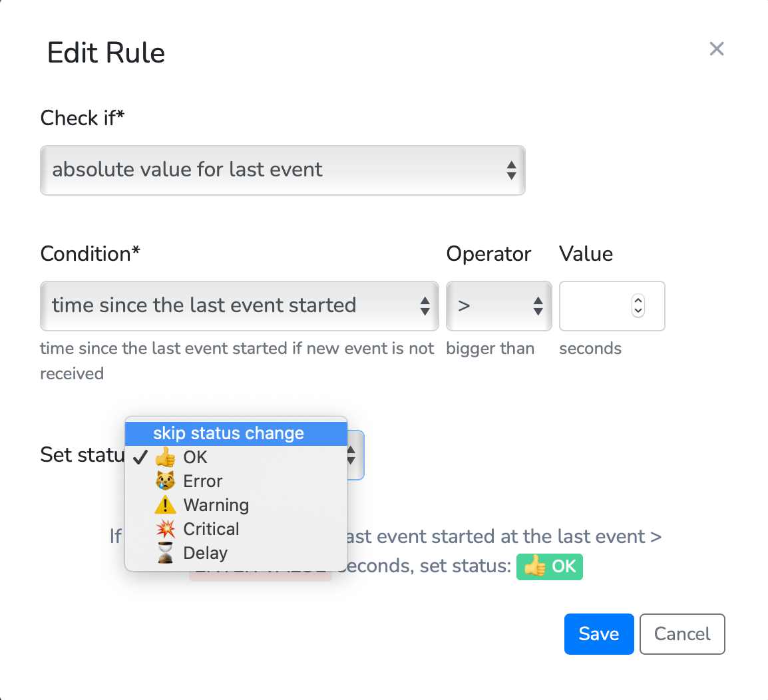Open the Condition dropdown
768x700 pixels.
[239, 305]
